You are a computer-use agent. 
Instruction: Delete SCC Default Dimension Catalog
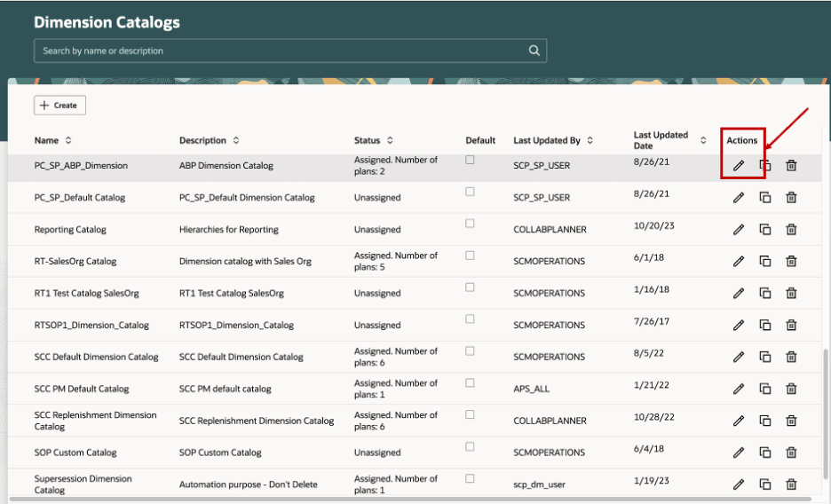coord(791,357)
